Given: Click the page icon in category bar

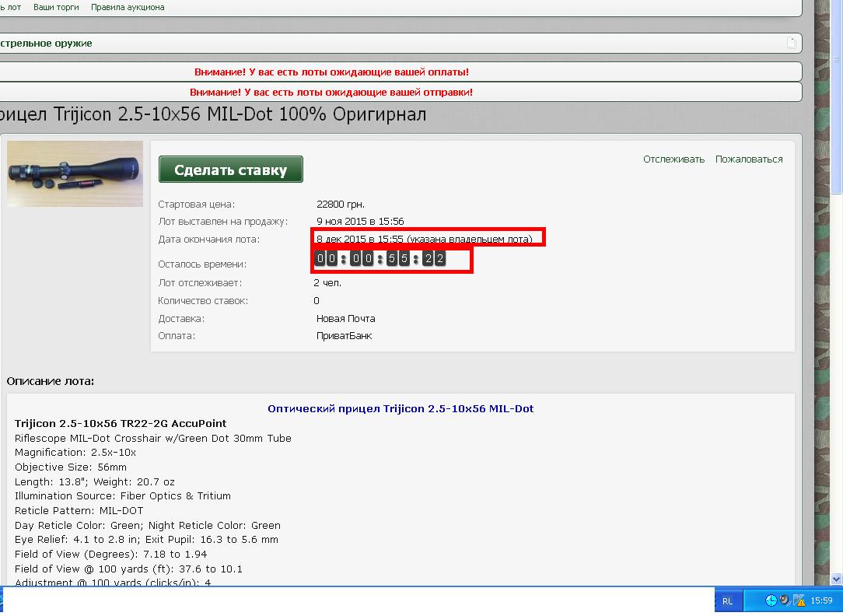Looking at the screenshot, I should (792, 43).
